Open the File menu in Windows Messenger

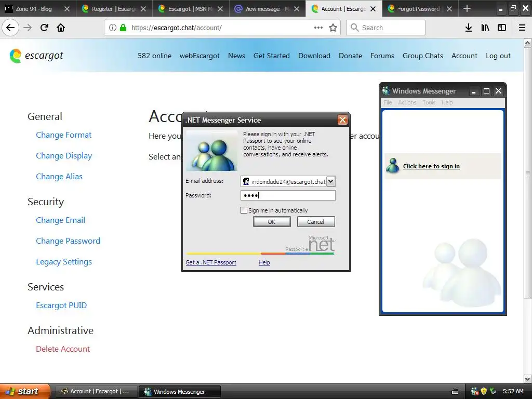[388, 102]
